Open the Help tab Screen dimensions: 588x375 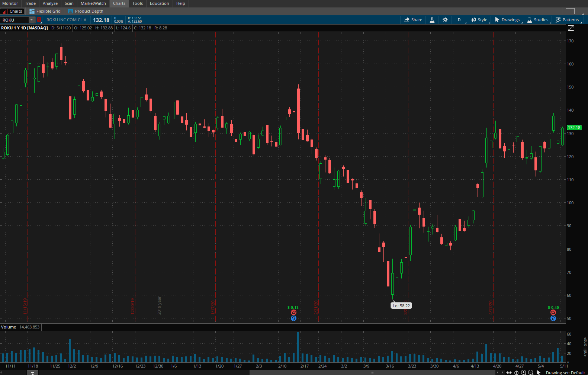181,3
